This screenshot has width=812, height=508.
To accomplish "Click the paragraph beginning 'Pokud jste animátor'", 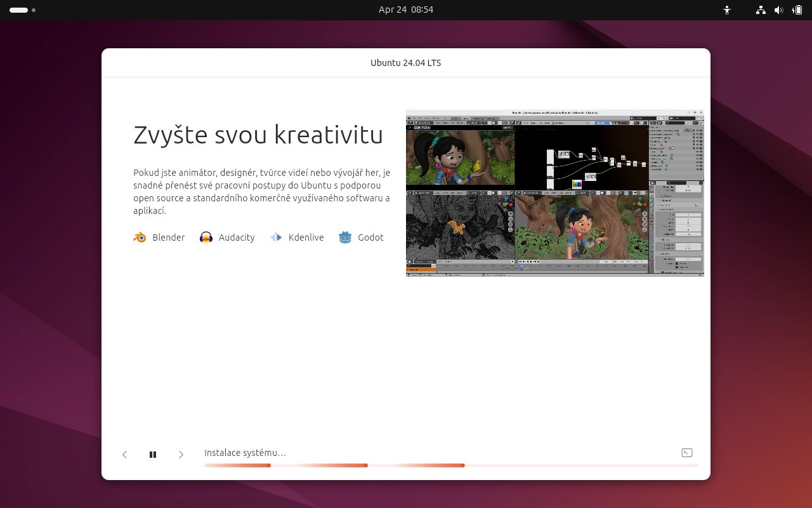I will (x=261, y=192).
